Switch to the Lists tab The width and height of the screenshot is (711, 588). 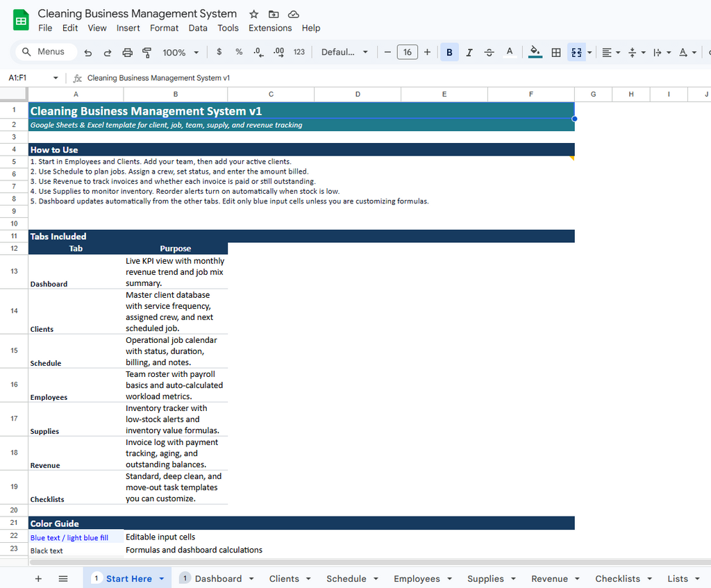tap(678, 578)
